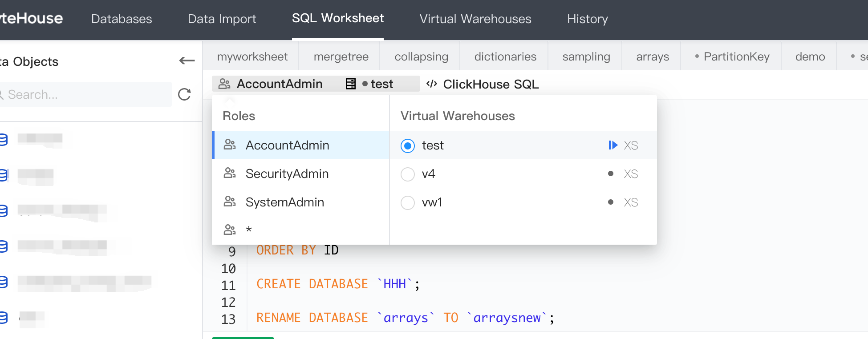Screen dimensions: 868x339
Task: Open the test warehouse selector dropdown
Action: [x=370, y=84]
